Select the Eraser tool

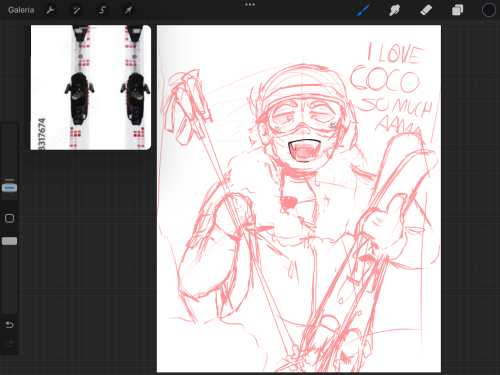pyautogui.click(x=426, y=10)
